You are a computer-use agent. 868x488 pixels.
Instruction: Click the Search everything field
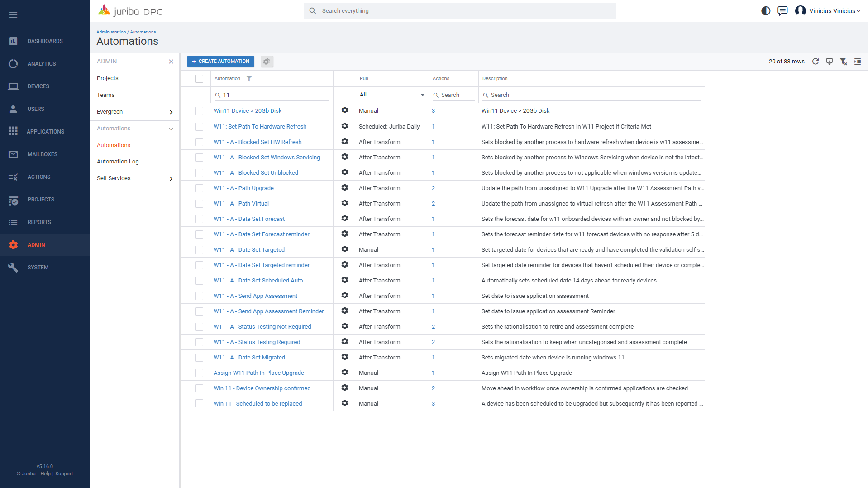coord(459,11)
